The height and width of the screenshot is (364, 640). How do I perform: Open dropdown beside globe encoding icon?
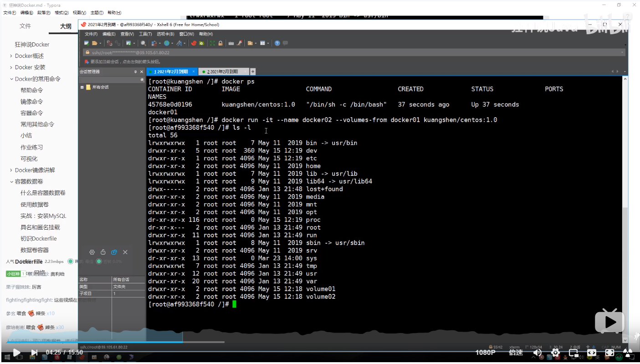pos(172,43)
